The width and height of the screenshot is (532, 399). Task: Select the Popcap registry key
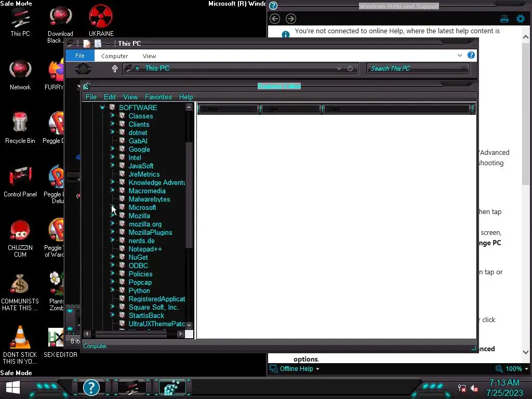[x=140, y=282]
